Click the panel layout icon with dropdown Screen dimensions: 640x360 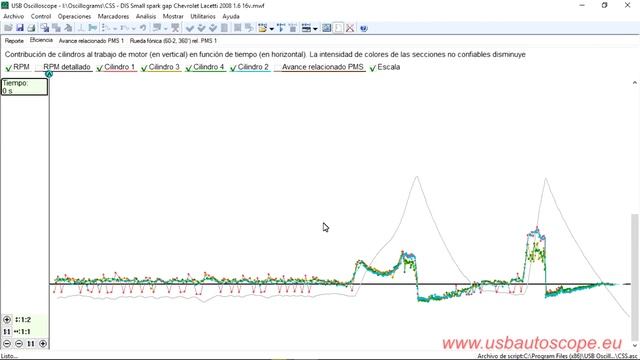point(307,28)
